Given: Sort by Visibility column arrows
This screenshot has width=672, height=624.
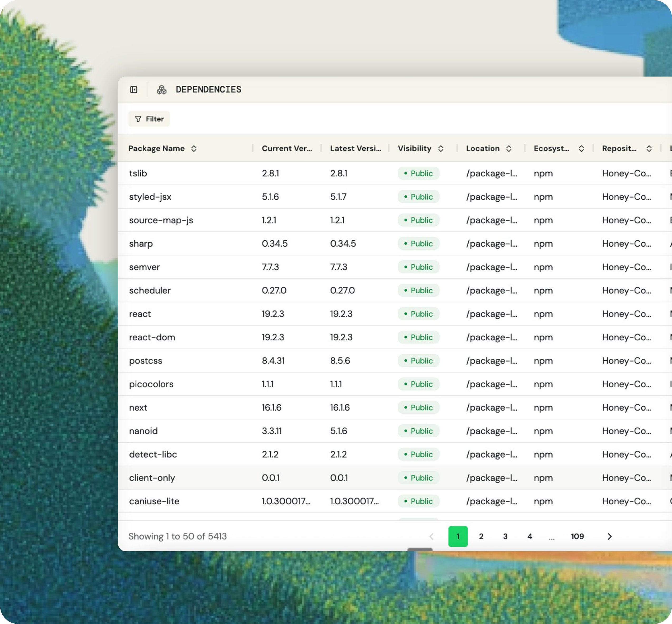Looking at the screenshot, I should [440, 149].
